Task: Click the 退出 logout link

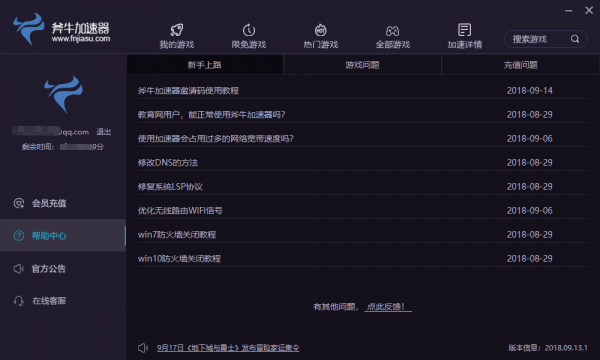Action: pos(103,132)
